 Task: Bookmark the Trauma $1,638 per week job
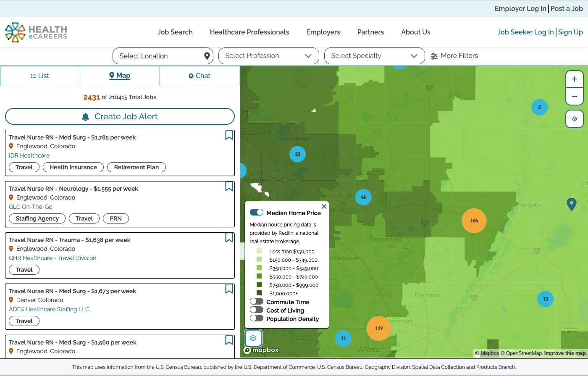pyautogui.click(x=229, y=237)
